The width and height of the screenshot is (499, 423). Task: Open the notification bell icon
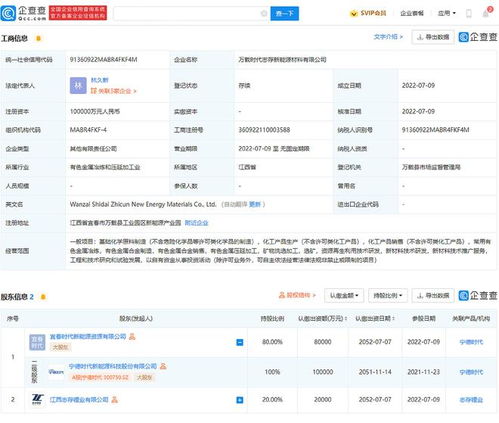[x=486, y=13]
